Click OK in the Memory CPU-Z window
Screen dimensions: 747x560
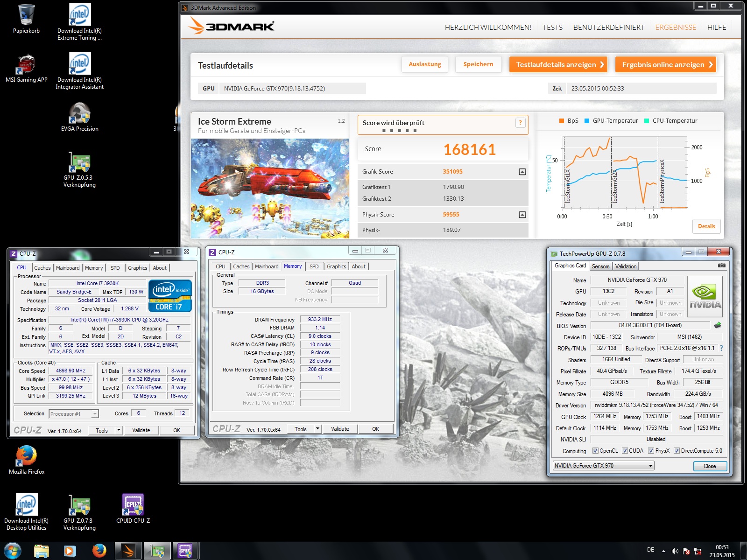pos(375,429)
